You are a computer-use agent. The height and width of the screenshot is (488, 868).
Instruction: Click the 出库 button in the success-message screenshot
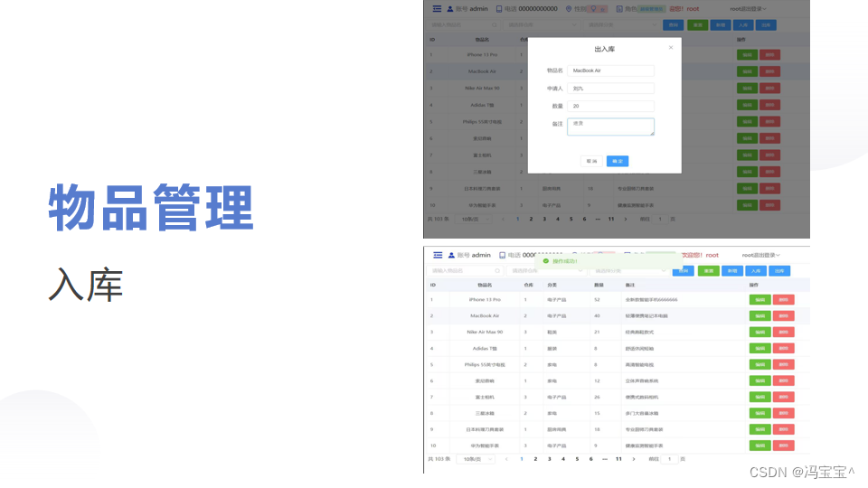coord(779,270)
